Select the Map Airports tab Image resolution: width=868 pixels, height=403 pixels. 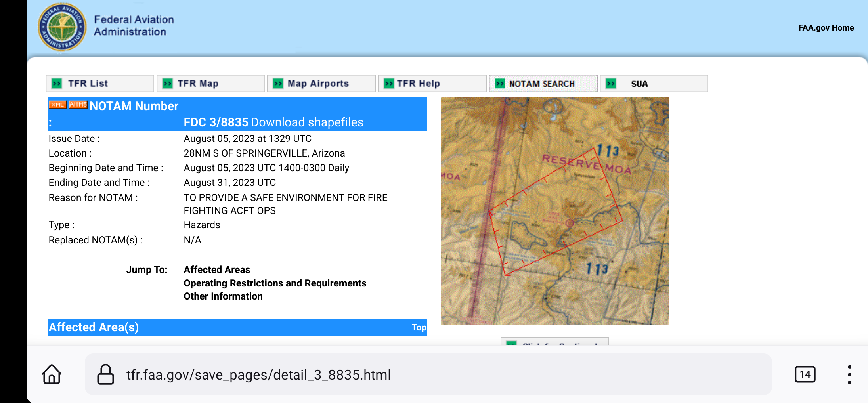pos(321,84)
